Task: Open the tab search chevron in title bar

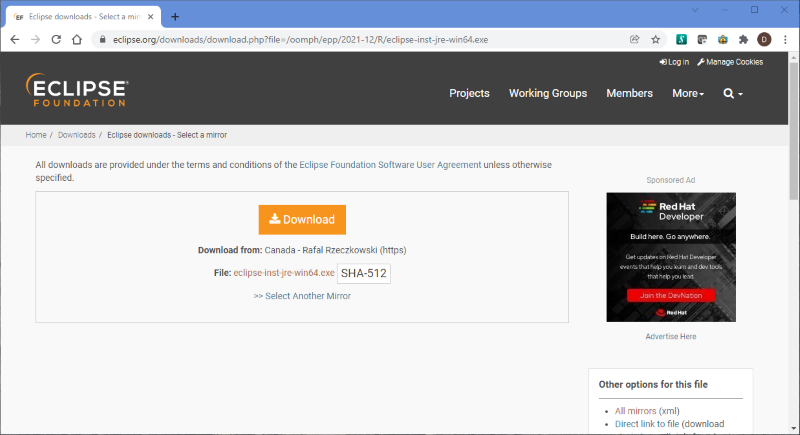Action: point(695,10)
